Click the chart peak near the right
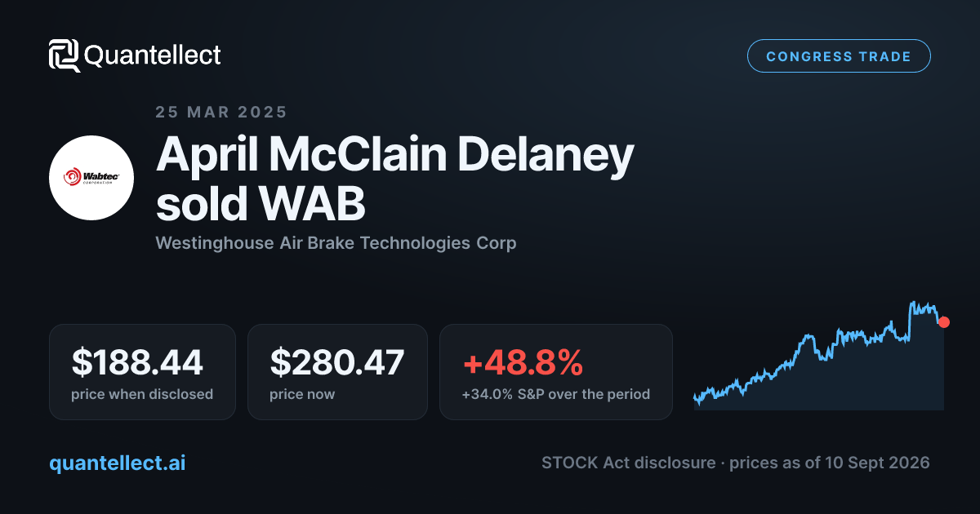Image resolution: width=980 pixels, height=514 pixels. pyautogui.click(x=912, y=303)
